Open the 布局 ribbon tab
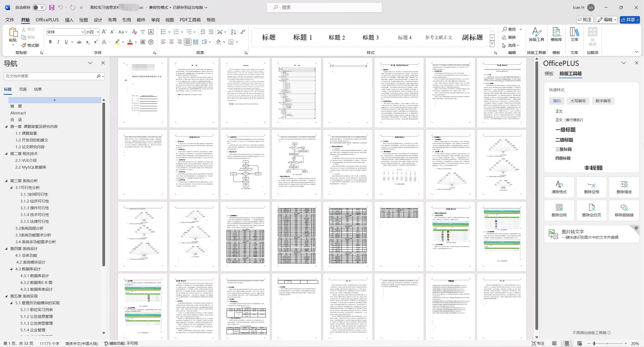Image resolution: width=644 pixels, height=347 pixels. tap(112, 20)
